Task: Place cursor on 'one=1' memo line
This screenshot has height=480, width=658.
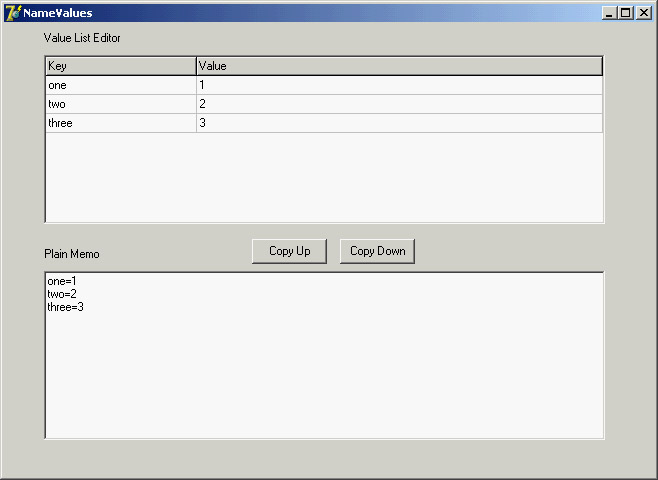Action: (x=62, y=282)
